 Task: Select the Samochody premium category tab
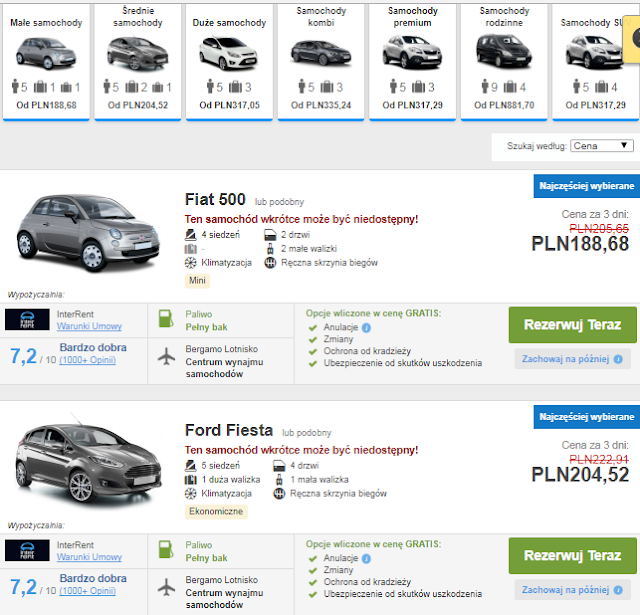pos(412,62)
